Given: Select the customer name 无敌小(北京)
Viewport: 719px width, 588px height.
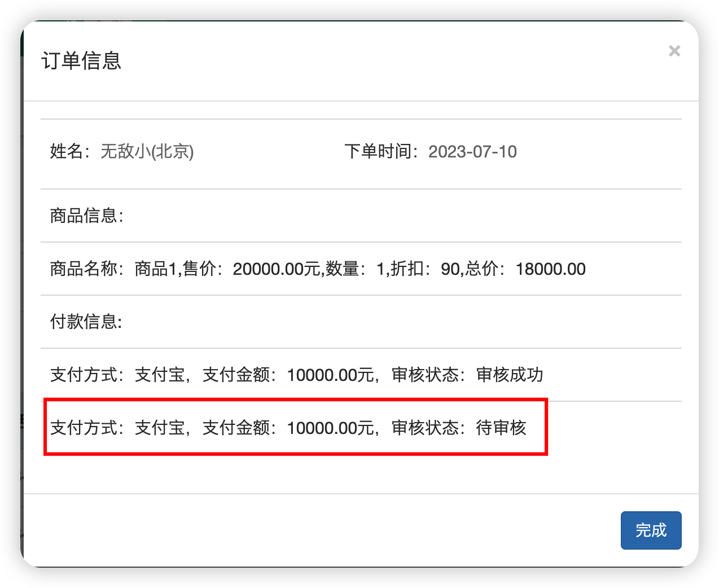Looking at the screenshot, I should tap(147, 151).
